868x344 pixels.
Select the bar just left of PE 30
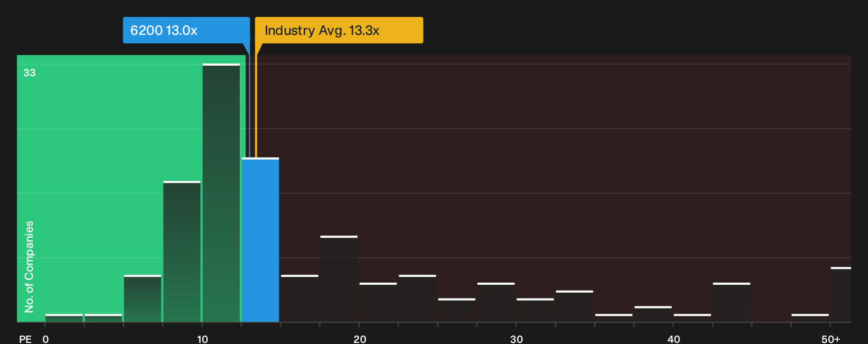(496, 302)
